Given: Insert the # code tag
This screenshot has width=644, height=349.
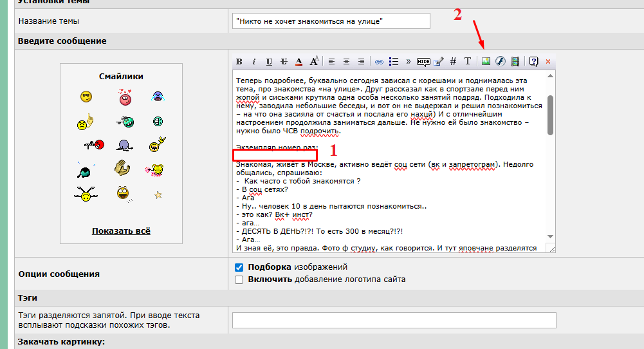Looking at the screenshot, I should (453, 62).
